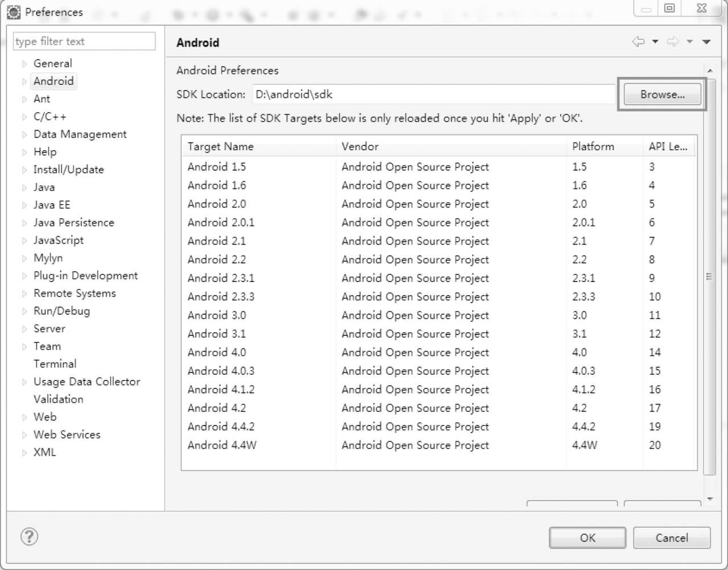Select Plug-in Development category
Viewport: 728px width, 570px height.
(x=85, y=275)
